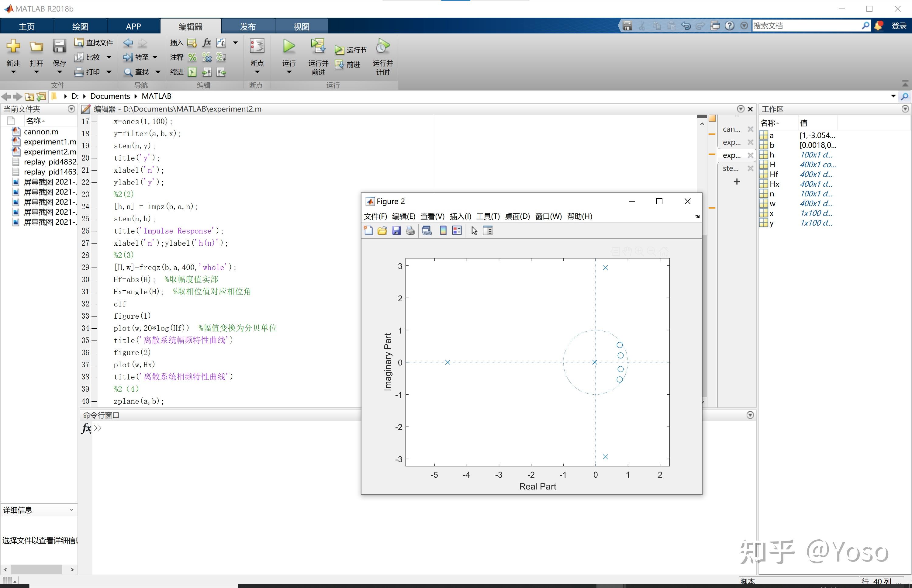
Task: Click the Breakpoints (断点) icon
Action: tap(257, 47)
